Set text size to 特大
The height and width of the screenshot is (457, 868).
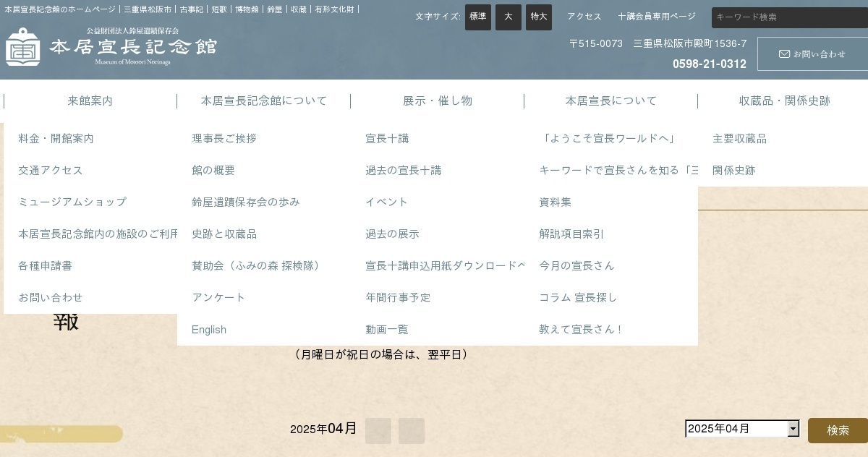(538, 17)
